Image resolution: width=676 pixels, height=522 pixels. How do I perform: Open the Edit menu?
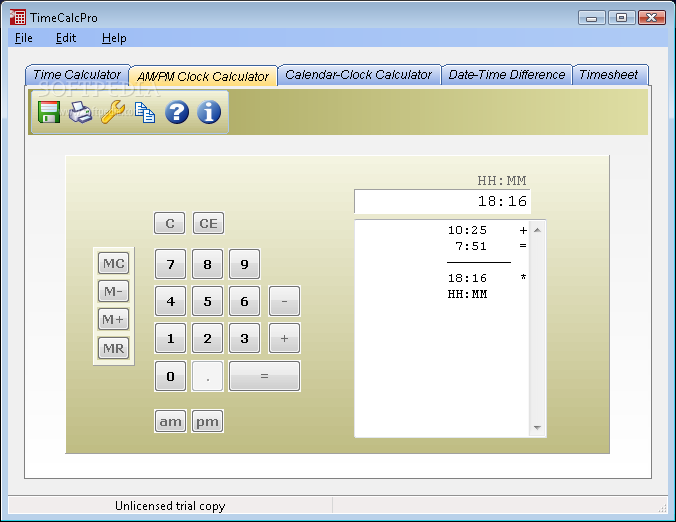click(x=66, y=38)
